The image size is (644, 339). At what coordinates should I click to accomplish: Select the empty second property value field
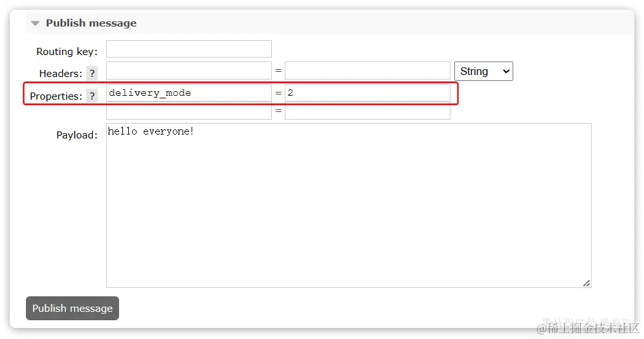tap(368, 111)
